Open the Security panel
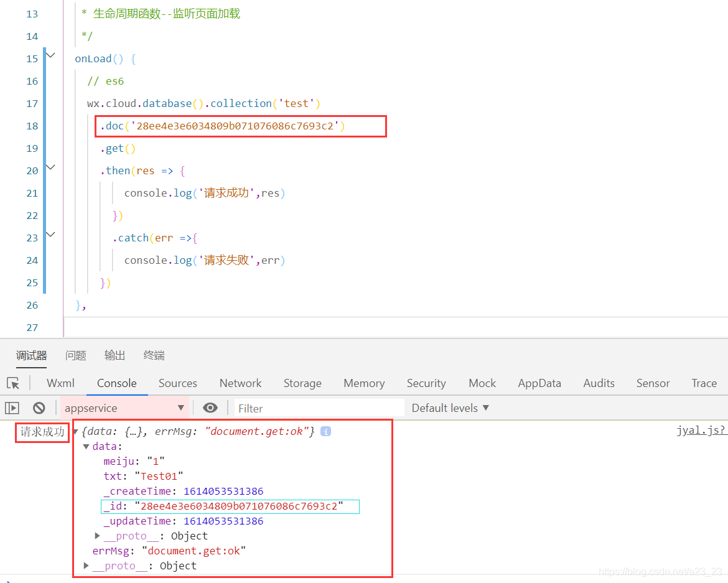The height and width of the screenshot is (583, 728). (426, 383)
